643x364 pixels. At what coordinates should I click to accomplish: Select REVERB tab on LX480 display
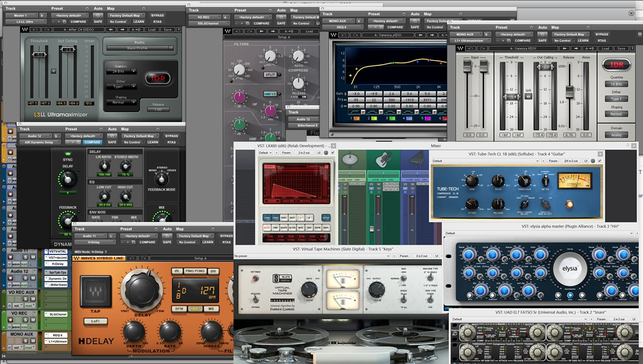click(x=271, y=201)
